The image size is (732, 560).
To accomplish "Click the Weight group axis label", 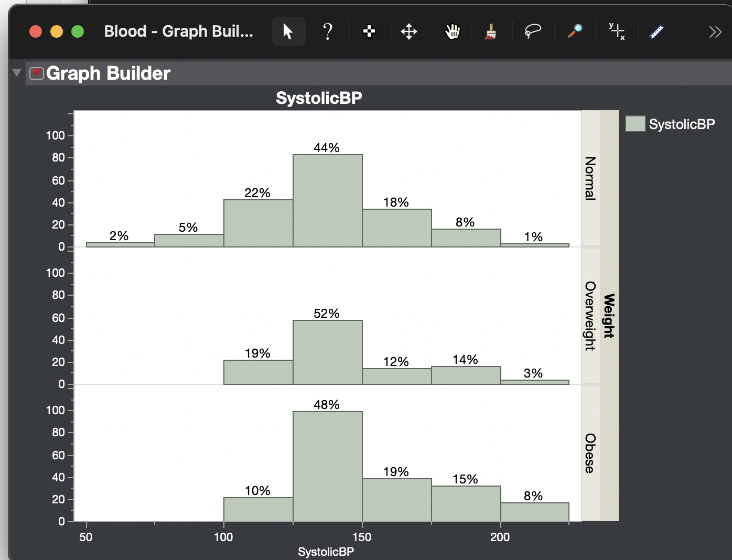I will click(x=609, y=316).
